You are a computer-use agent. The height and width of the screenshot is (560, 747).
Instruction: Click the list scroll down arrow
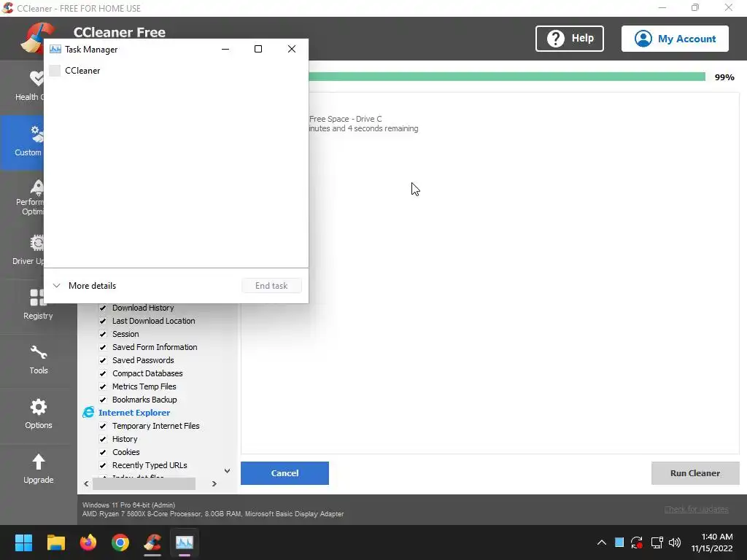[x=228, y=471]
